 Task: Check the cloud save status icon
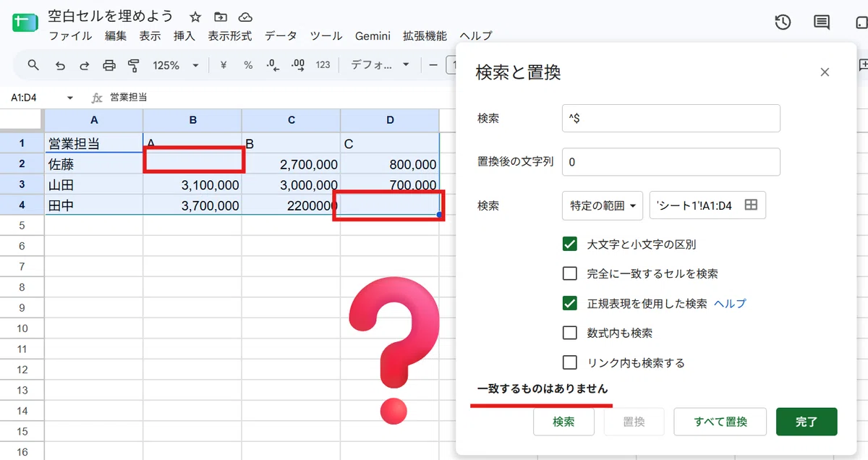click(245, 17)
